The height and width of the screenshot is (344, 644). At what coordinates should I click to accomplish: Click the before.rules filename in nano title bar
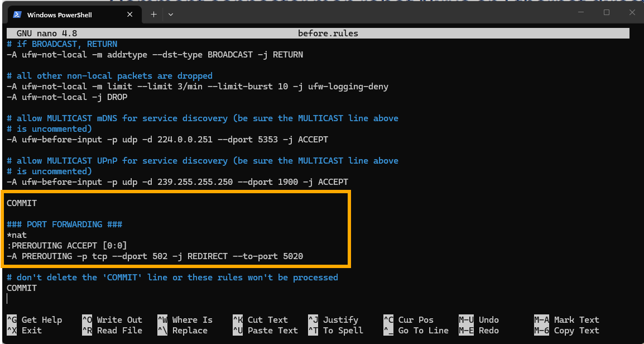[328, 34]
